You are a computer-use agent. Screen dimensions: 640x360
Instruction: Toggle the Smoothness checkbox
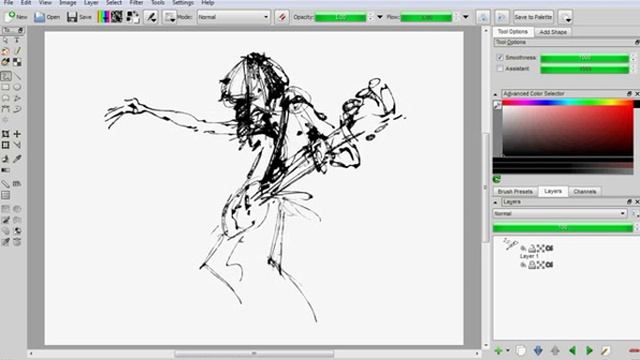(x=500, y=58)
